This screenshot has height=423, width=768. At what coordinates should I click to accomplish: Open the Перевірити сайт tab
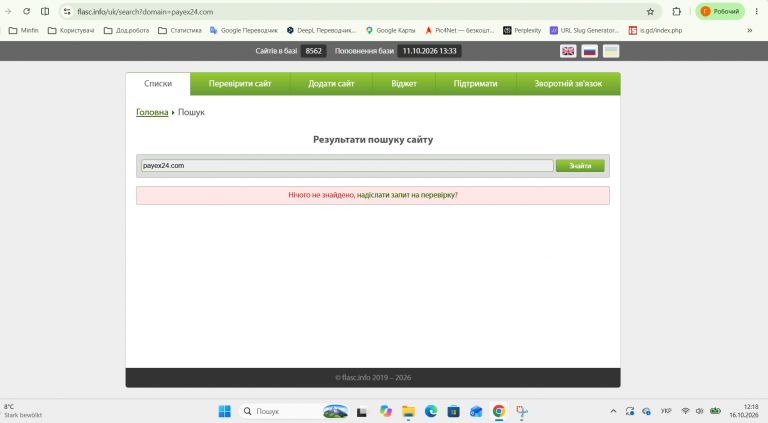point(240,84)
